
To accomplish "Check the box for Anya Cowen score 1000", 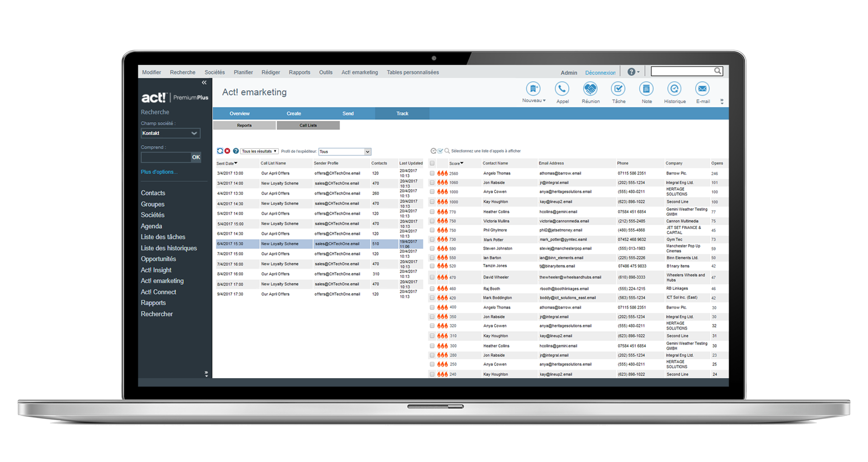I will tap(432, 192).
